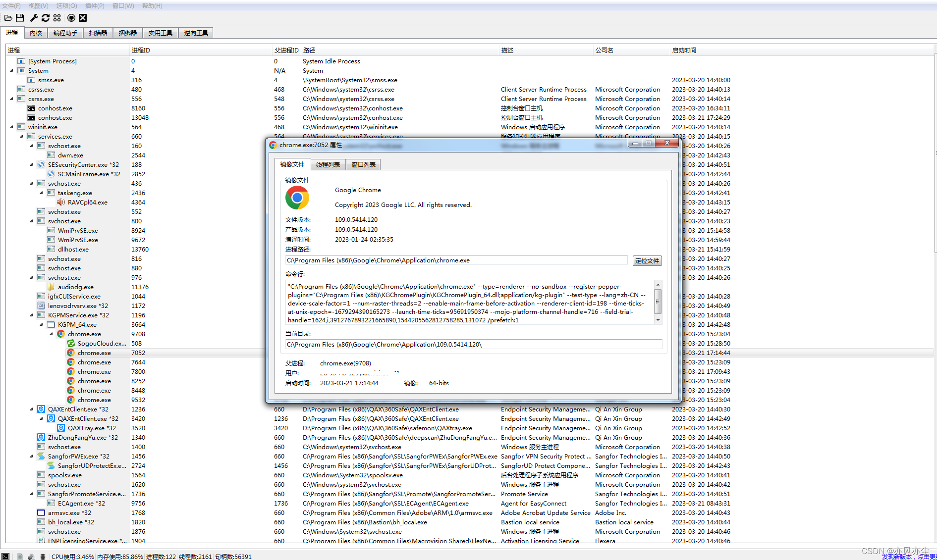
Task: Collapse the wininit.exe tree node
Action: click(12, 127)
